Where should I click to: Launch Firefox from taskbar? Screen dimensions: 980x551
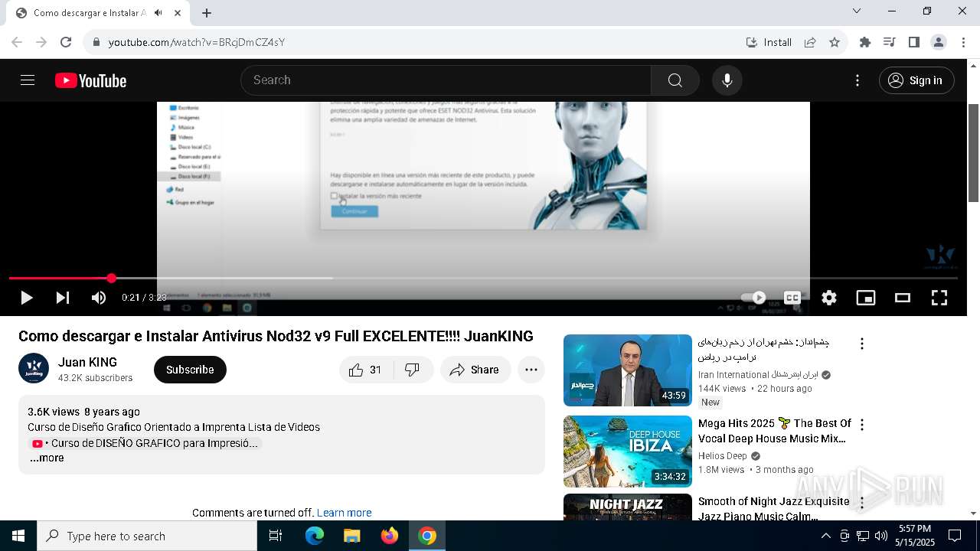389,536
